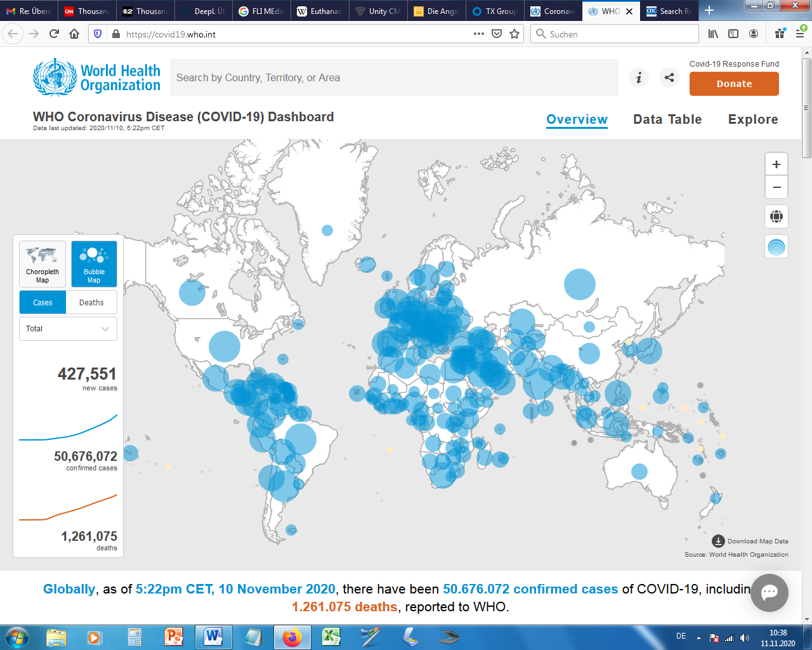Select the Cases toggle
The image size is (812, 650).
tap(42, 302)
